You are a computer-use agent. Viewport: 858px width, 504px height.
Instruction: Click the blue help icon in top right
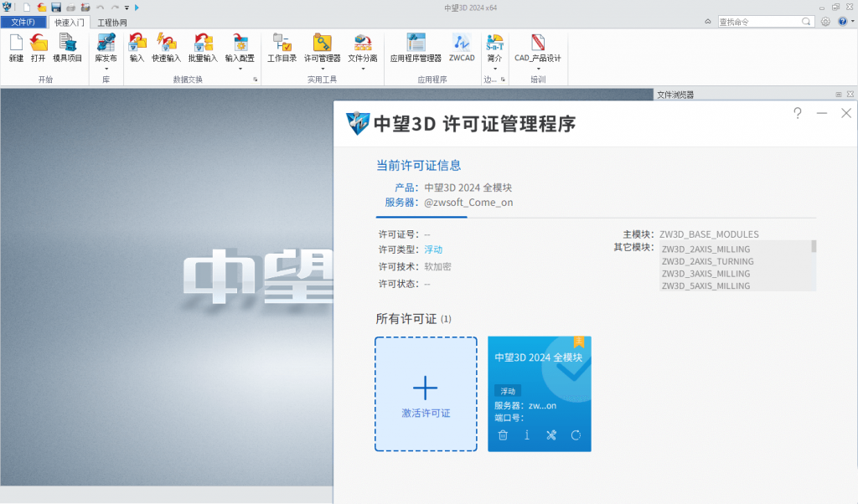pos(843,21)
